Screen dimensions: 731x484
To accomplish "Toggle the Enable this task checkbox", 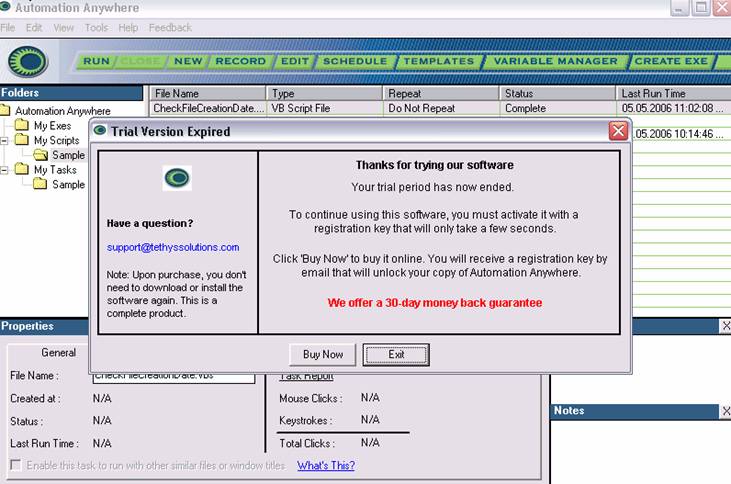I will click(16, 465).
